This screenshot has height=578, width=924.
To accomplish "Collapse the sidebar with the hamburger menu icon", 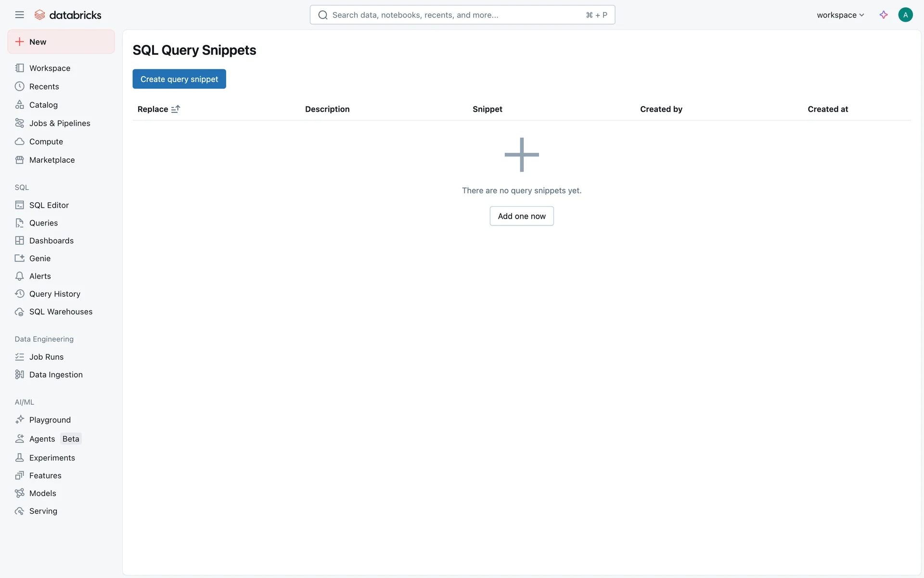I will 19,15.
